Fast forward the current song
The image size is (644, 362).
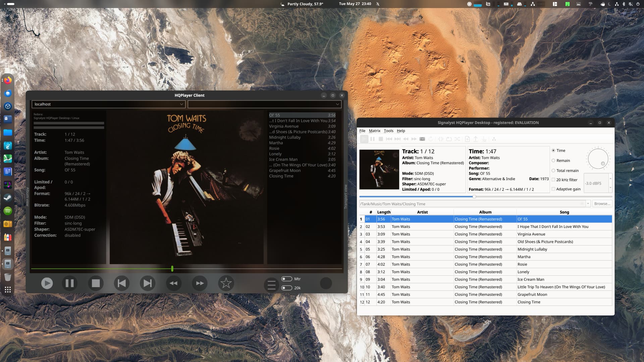[x=200, y=283]
